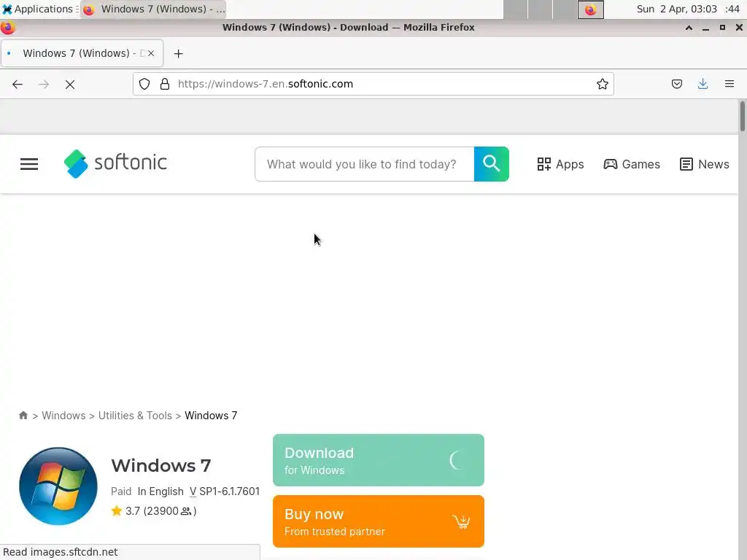Go back to the previous page

pos(18,85)
